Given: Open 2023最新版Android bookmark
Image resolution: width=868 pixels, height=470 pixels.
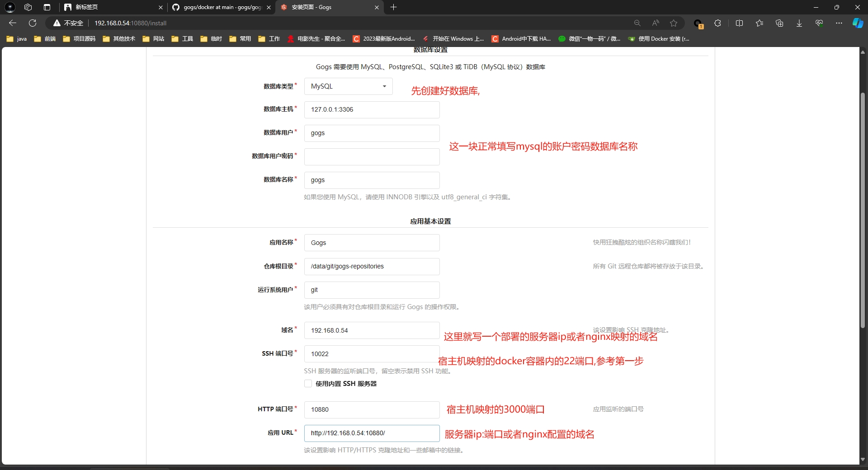Looking at the screenshot, I should click(384, 39).
